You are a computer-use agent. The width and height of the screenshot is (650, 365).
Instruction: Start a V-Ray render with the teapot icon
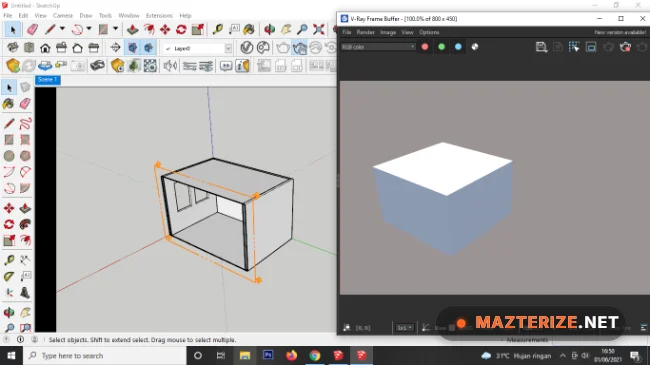pos(283,48)
